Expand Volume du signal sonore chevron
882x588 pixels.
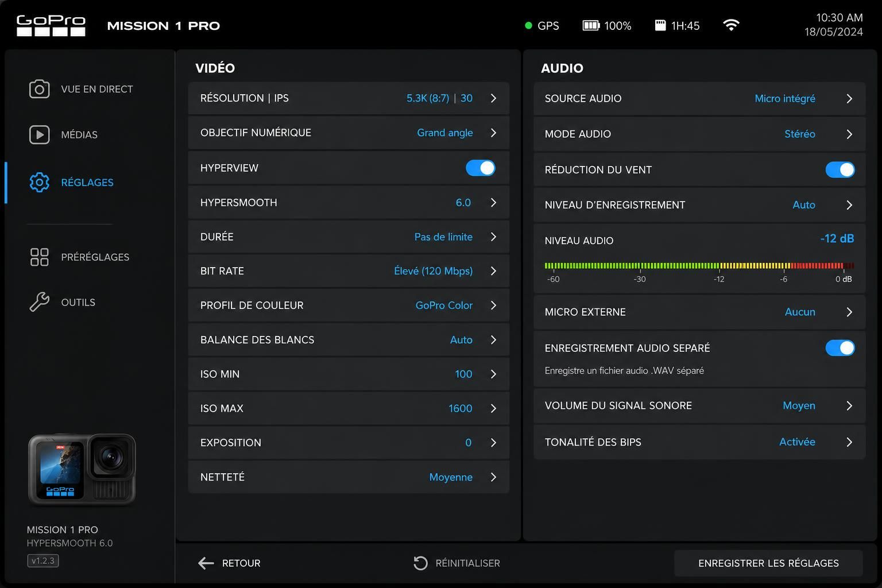(849, 406)
